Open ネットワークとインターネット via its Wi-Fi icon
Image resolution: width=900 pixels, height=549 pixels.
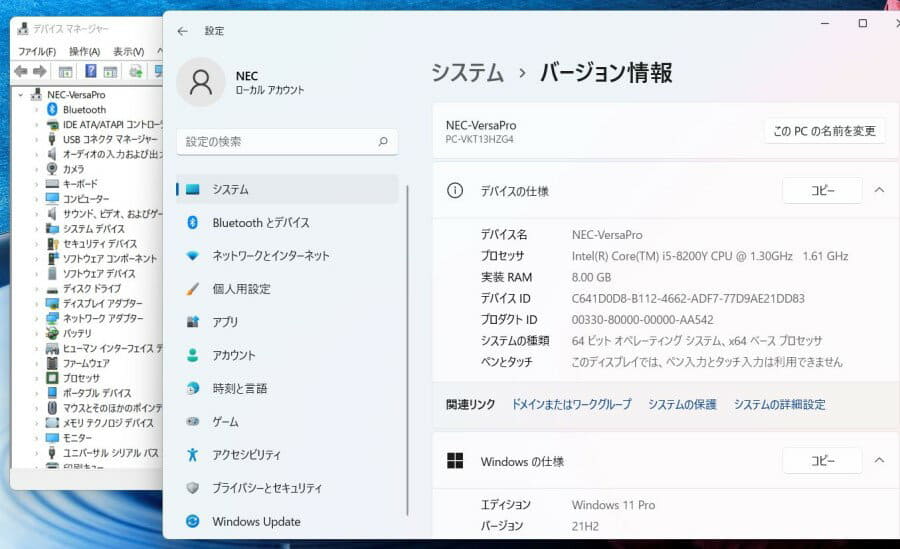(x=193, y=256)
